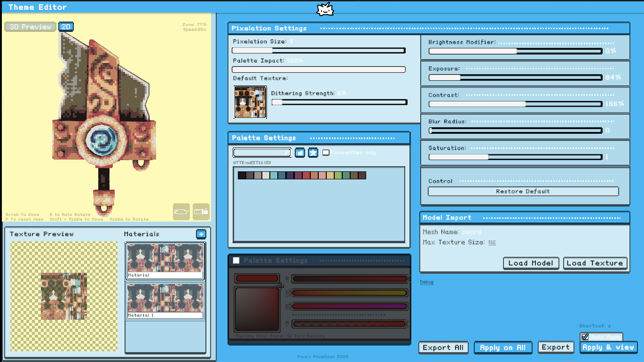Viewport: 644px width, 362px height.
Task: Click the cat logo icon in the title bar
Action: click(325, 8)
